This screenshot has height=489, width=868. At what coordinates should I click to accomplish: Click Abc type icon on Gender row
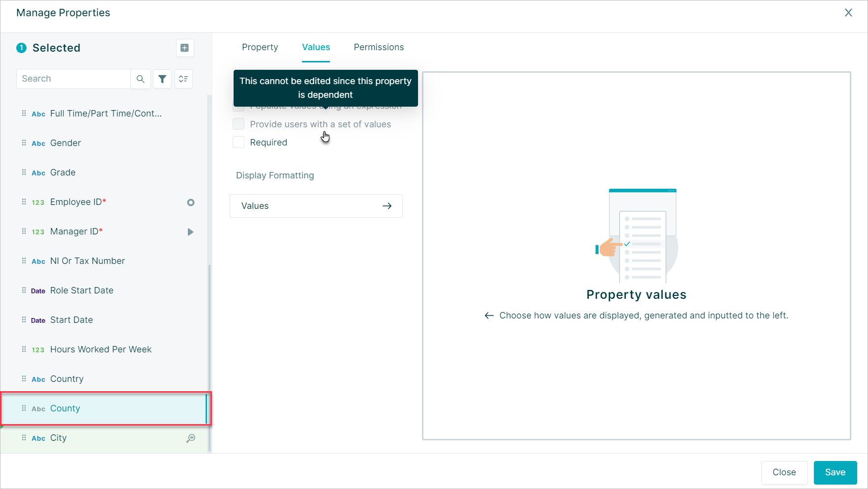(38, 144)
